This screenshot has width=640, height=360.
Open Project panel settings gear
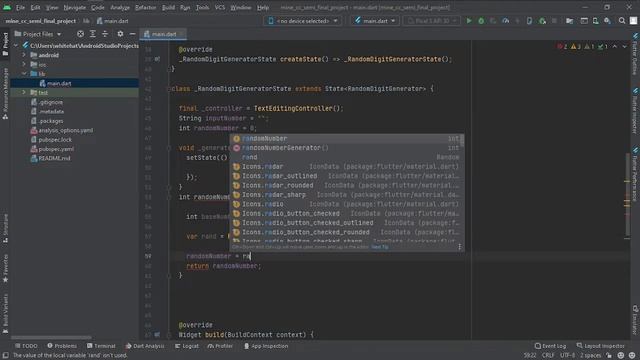coord(120,34)
